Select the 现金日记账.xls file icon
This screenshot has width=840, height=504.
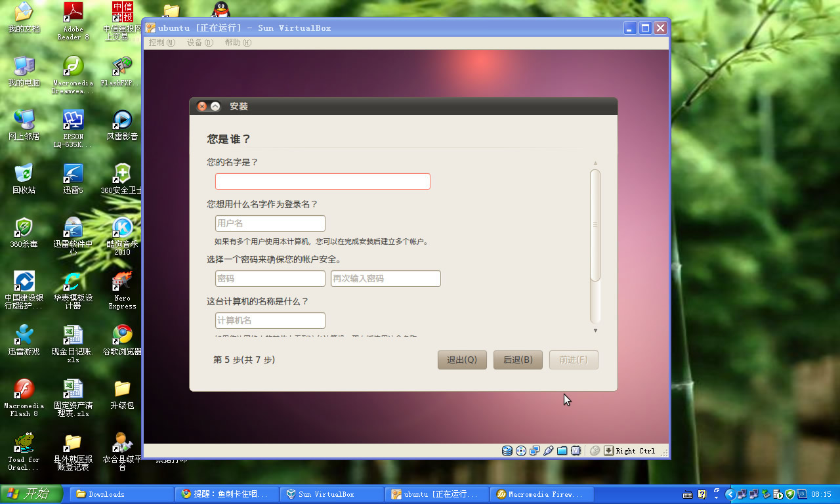[73, 345]
